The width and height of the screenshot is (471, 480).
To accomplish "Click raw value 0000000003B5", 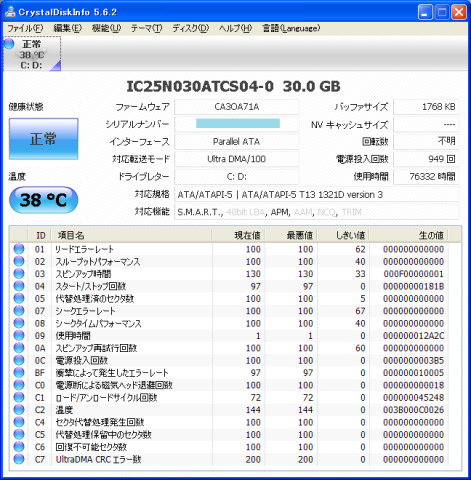I will click(x=413, y=361).
